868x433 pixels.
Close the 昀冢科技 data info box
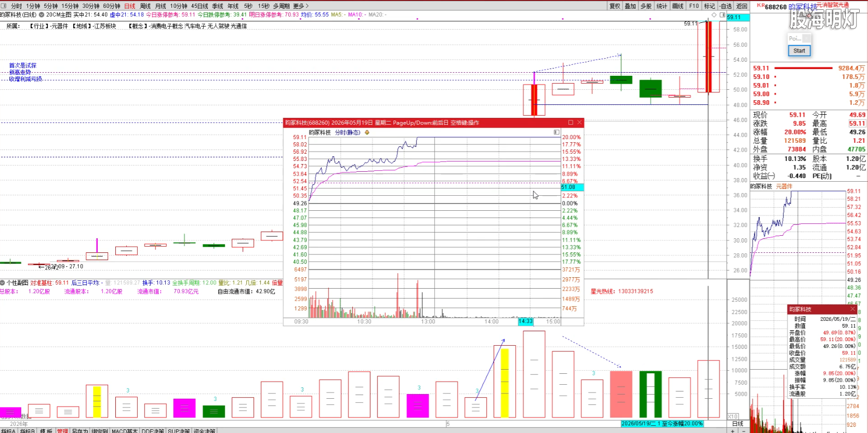[852, 309]
